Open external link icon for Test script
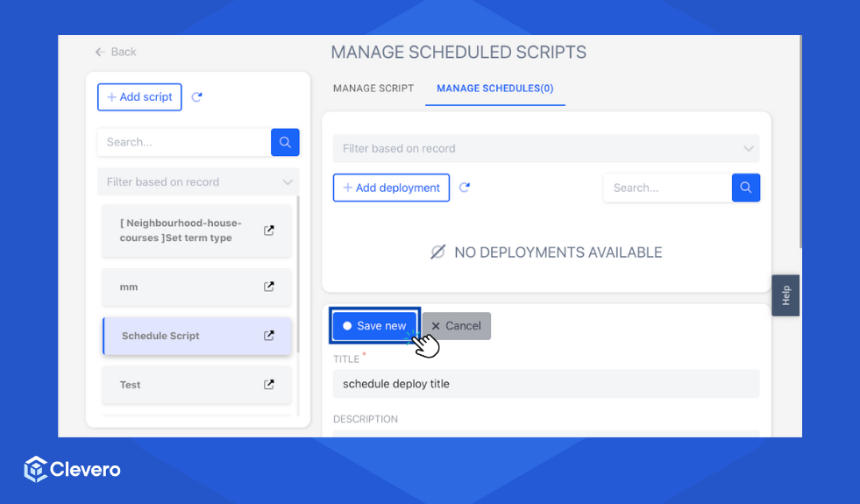860x504 pixels. point(269,385)
